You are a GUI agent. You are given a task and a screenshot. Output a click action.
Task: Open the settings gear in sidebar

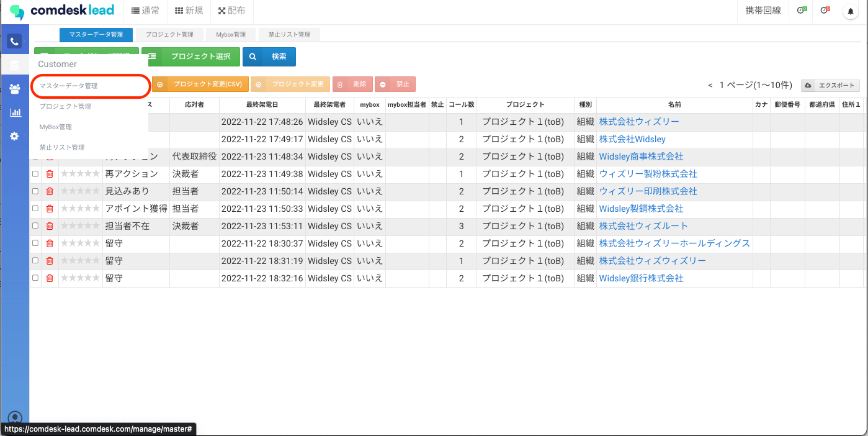click(14, 136)
